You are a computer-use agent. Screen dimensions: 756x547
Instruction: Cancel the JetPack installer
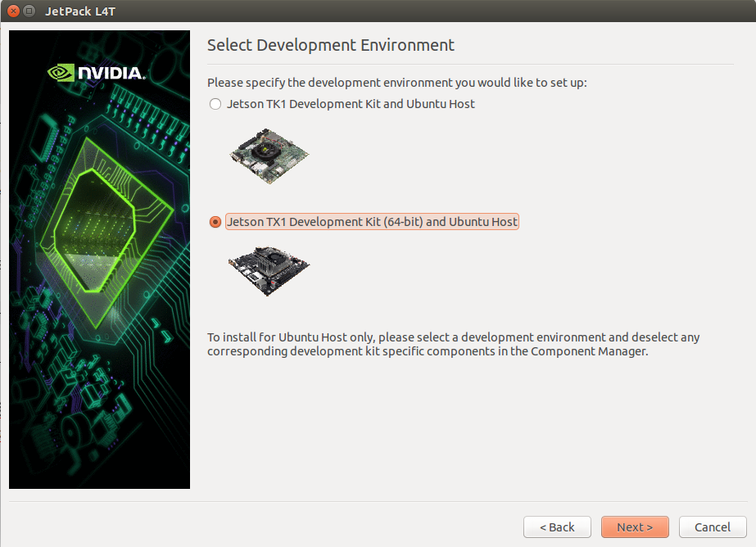(712, 527)
